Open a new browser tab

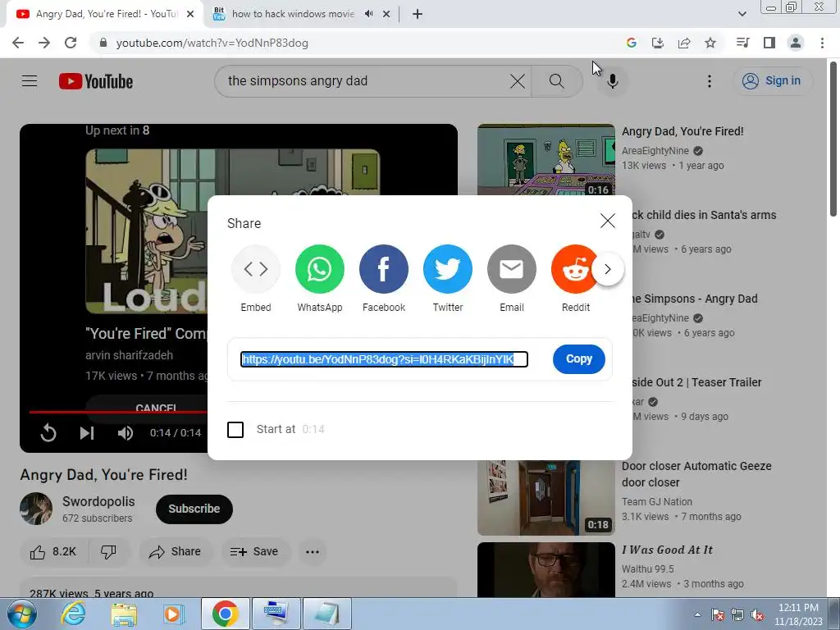418,14
